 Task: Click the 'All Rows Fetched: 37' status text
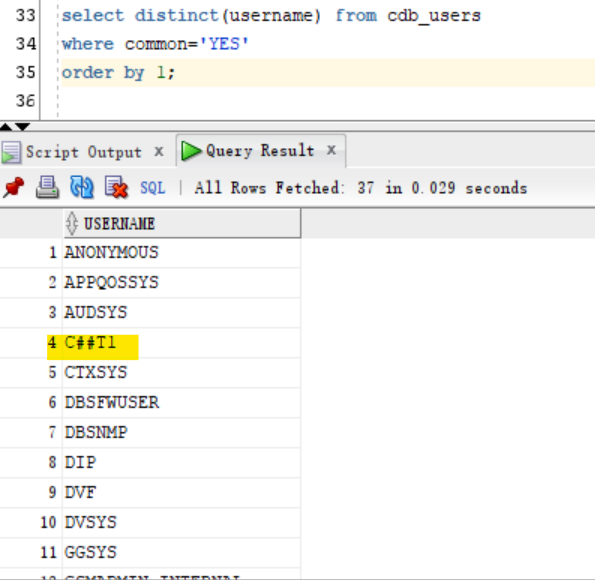click(x=284, y=188)
